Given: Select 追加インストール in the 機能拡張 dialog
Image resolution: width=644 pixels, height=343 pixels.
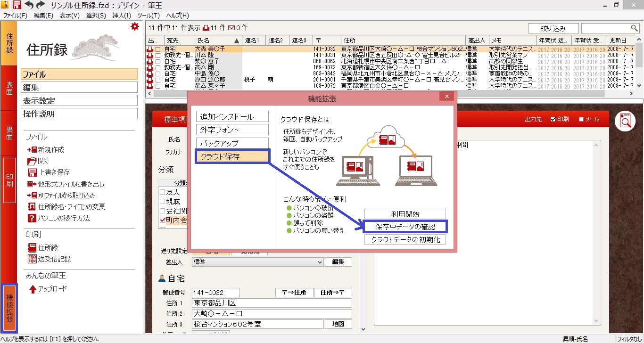Looking at the screenshot, I should tap(232, 117).
